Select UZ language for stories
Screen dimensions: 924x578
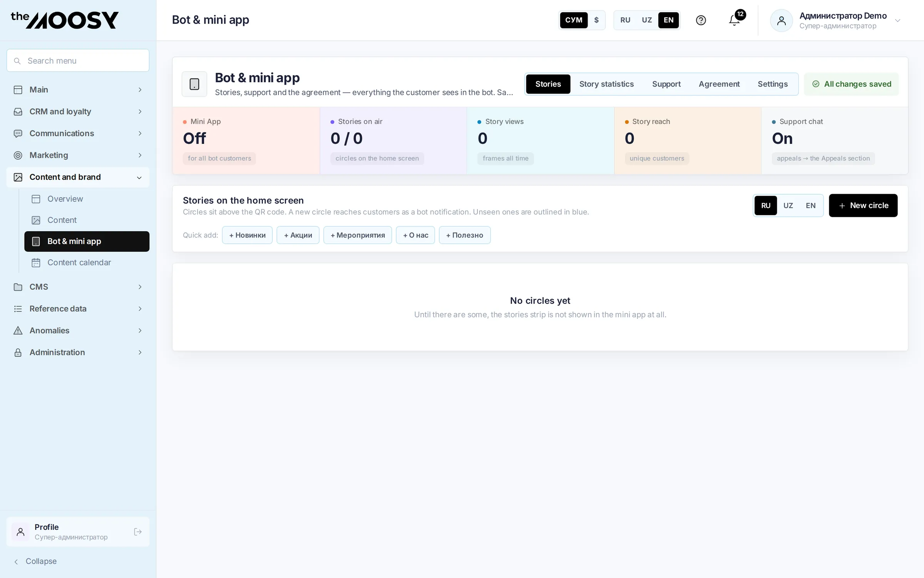[788, 205]
